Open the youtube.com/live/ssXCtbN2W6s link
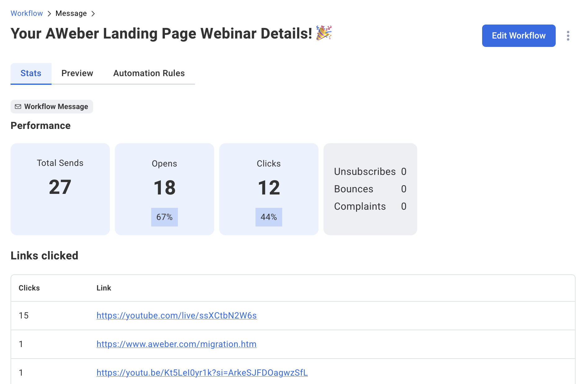 tap(176, 315)
